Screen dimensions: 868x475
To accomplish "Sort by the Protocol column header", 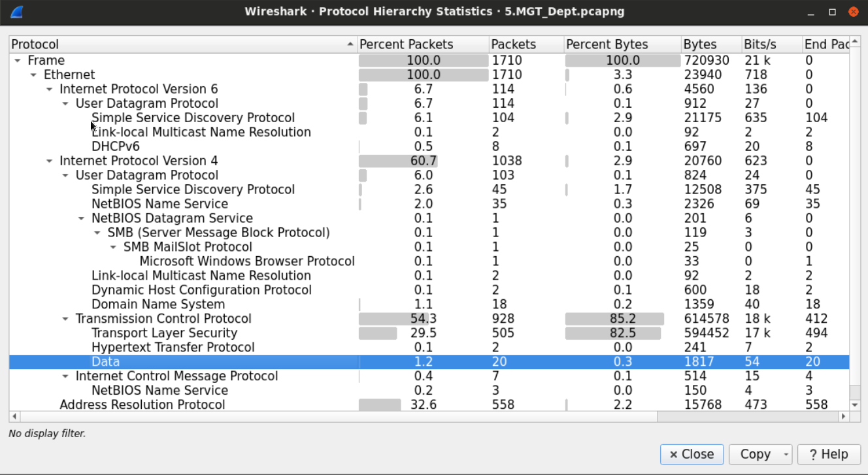I will [x=176, y=44].
